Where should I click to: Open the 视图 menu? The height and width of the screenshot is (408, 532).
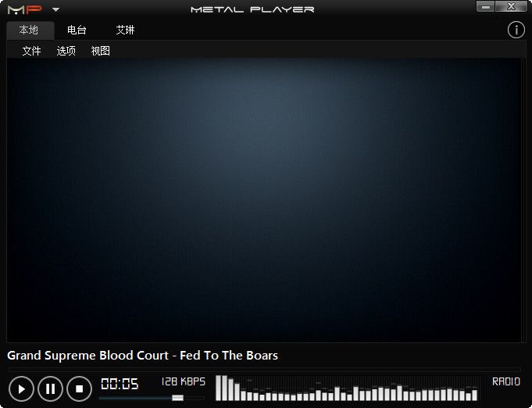(100, 51)
